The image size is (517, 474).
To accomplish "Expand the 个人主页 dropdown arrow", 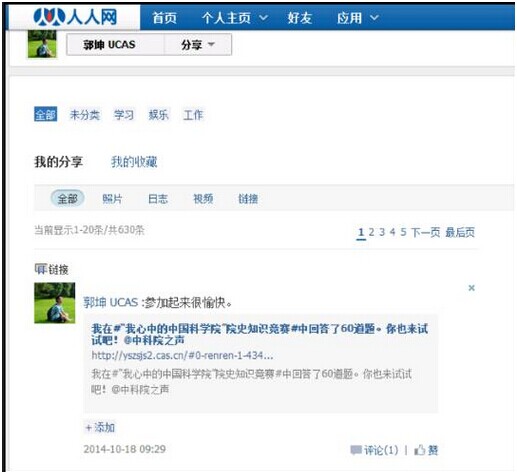I will click(263, 18).
